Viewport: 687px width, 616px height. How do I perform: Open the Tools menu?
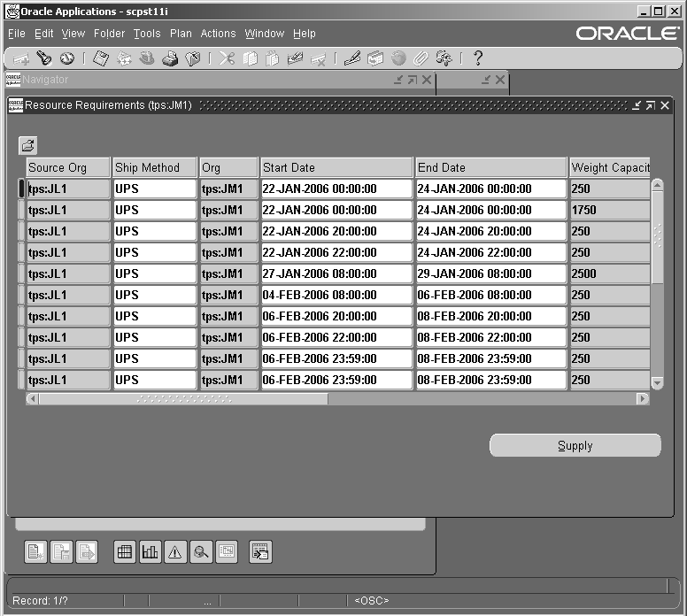point(147,34)
